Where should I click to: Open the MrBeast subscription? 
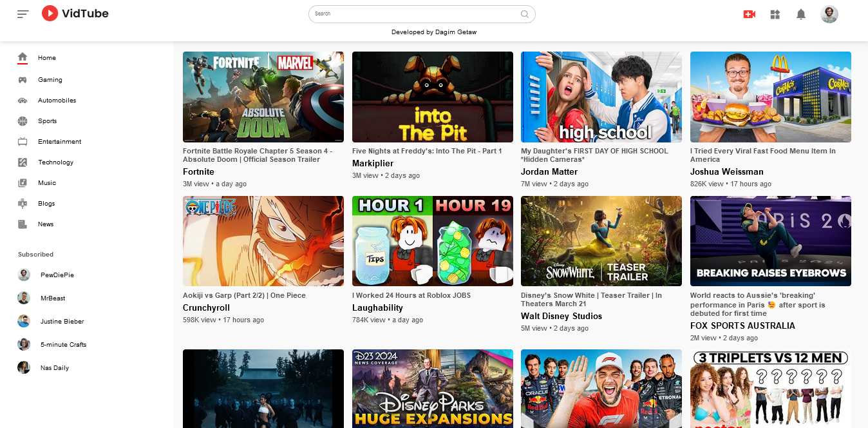pyautogui.click(x=53, y=298)
